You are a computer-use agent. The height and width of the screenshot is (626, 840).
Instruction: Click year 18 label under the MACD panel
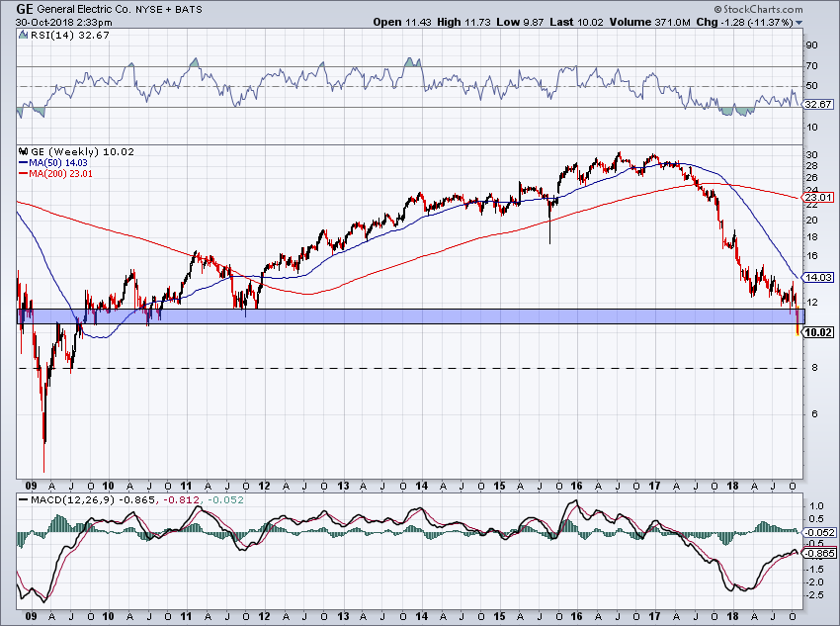732,616
